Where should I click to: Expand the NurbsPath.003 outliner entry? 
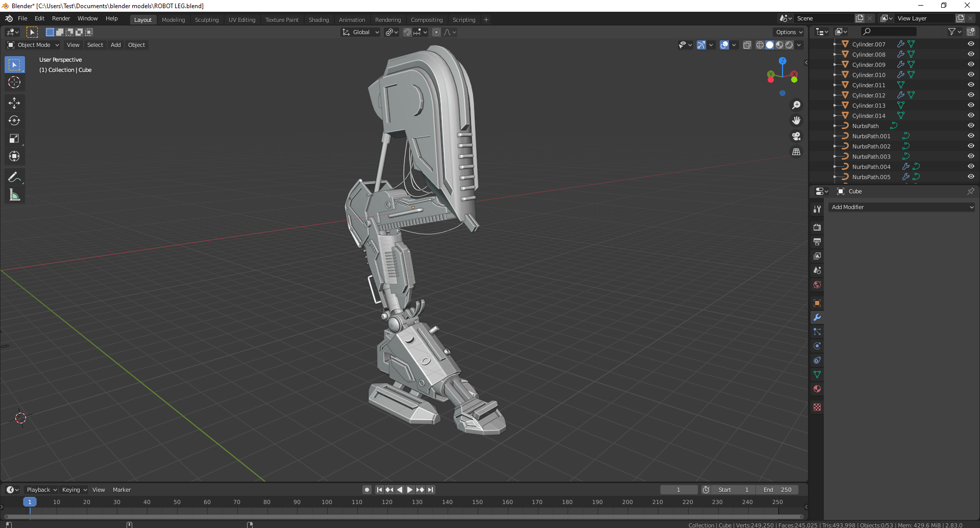(836, 157)
